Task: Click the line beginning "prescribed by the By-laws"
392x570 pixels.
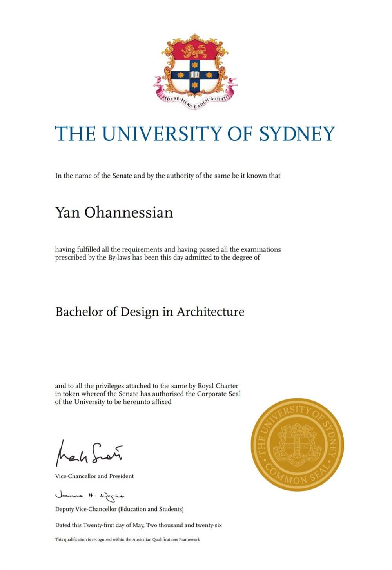Action: click(x=158, y=258)
